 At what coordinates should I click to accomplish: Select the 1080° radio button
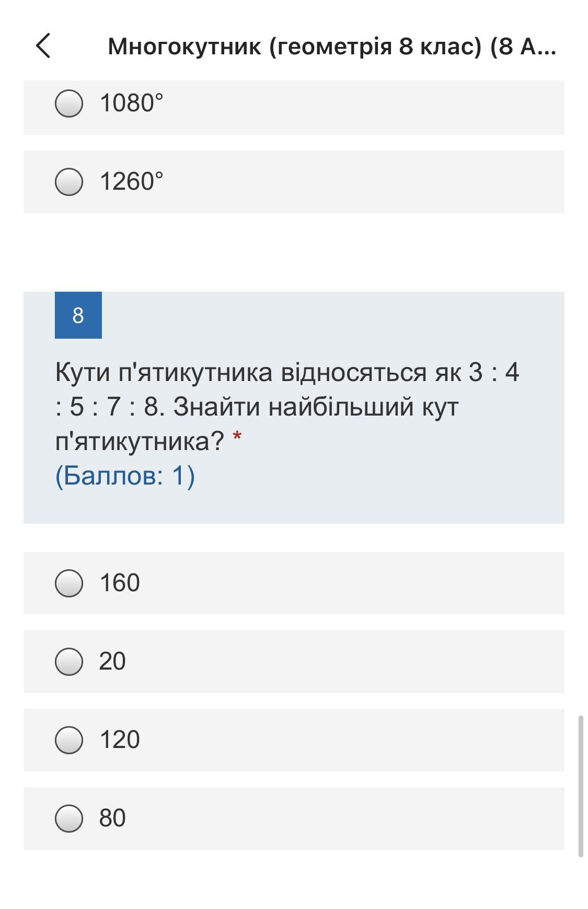tap(69, 103)
